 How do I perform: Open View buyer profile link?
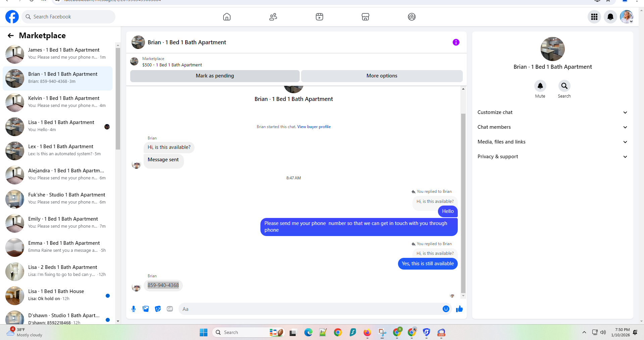[x=314, y=127]
